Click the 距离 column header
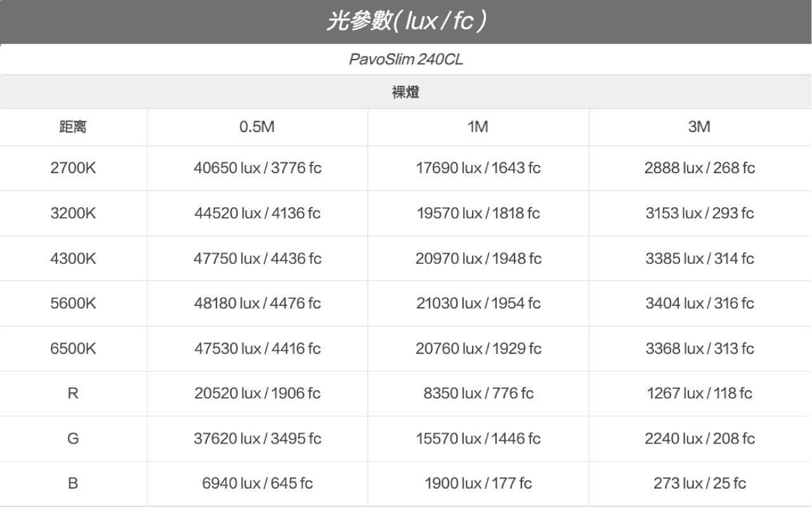Viewport: 812px width, 507px height. click(73, 128)
